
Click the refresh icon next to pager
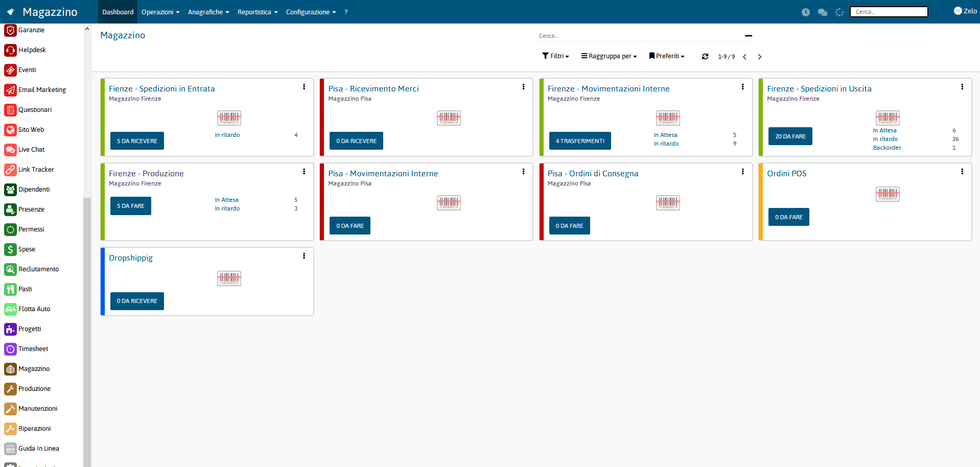705,57
